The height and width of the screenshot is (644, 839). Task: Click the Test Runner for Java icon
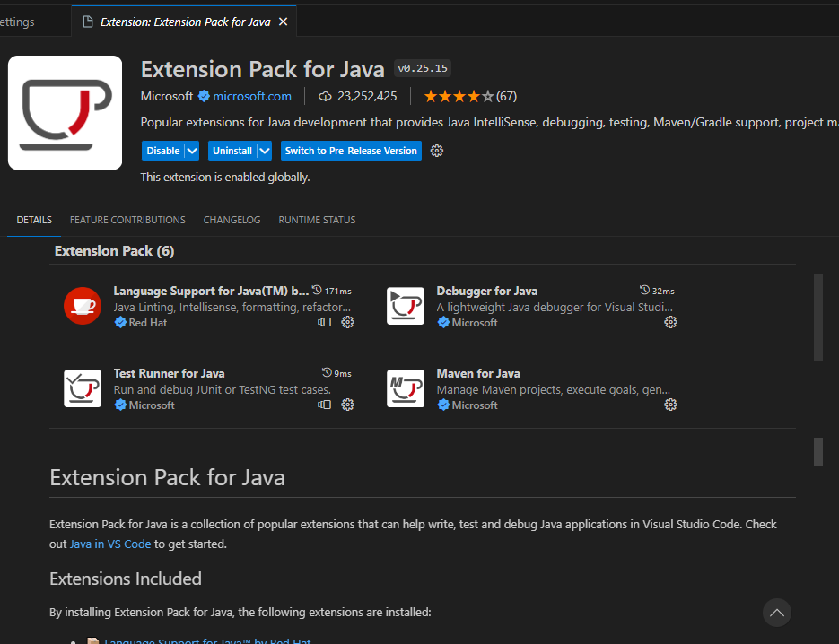coord(83,388)
